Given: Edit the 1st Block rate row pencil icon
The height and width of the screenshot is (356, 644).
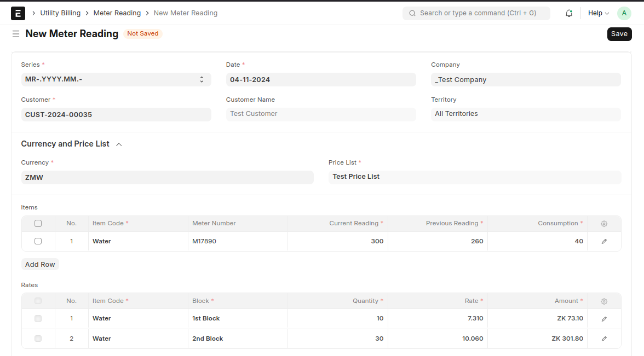Looking at the screenshot, I should click(603, 319).
